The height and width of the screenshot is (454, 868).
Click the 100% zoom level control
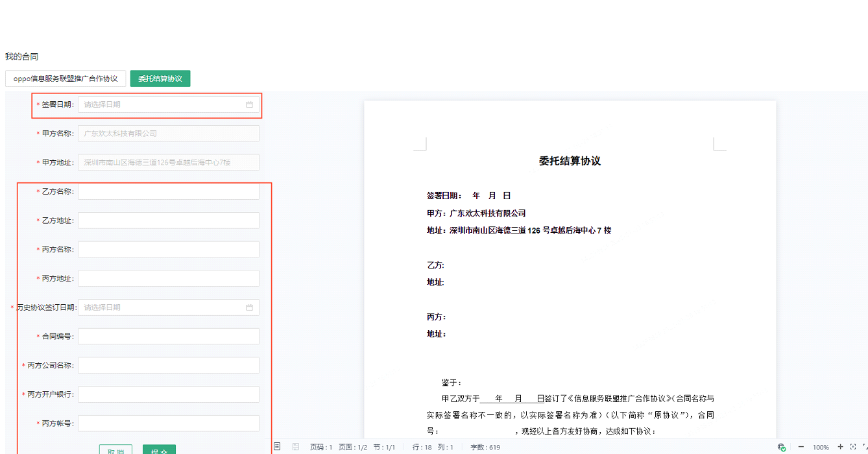click(821, 446)
